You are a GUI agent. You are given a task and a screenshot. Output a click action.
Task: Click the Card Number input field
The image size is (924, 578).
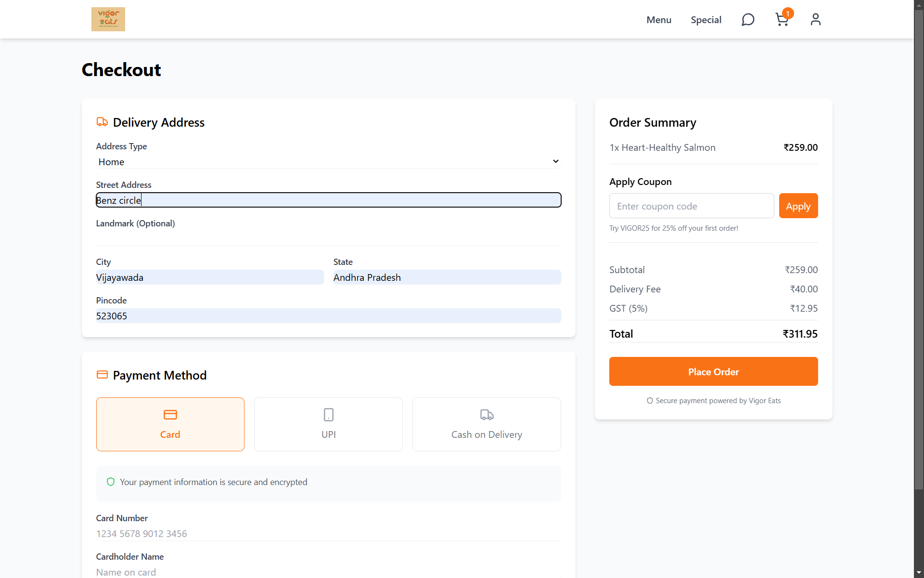(x=328, y=534)
